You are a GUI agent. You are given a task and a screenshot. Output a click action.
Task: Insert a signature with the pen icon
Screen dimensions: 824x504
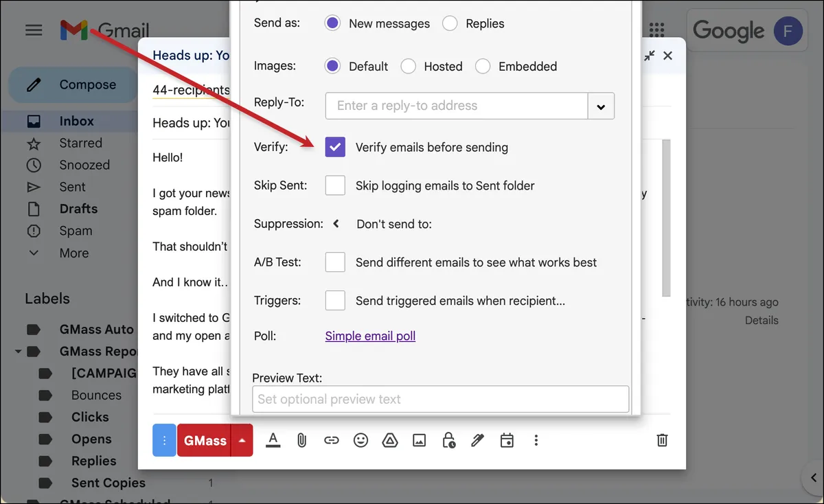click(478, 440)
